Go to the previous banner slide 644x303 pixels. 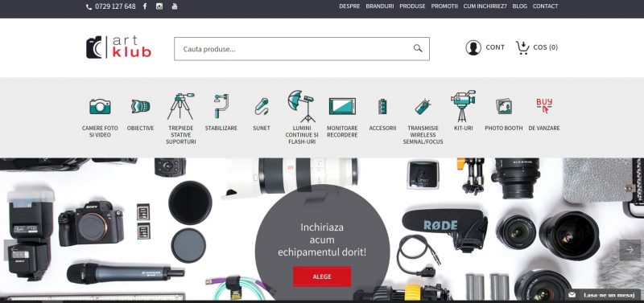pyautogui.click(x=14, y=250)
